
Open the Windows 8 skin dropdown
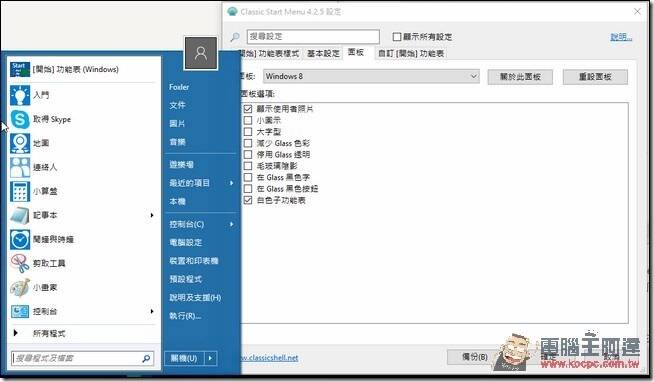pos(371,76)
